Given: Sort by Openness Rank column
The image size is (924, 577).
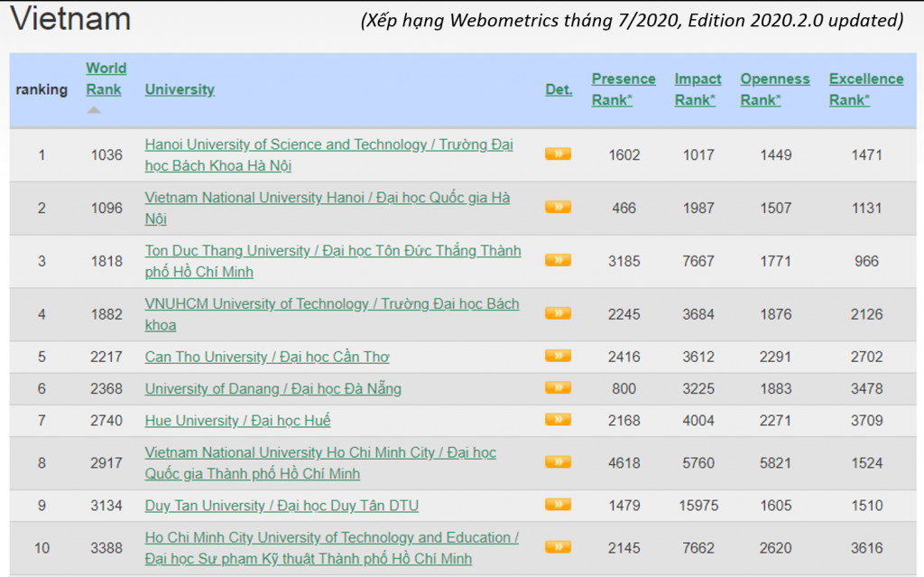Looking at the screenshot, I should [775, 89].
